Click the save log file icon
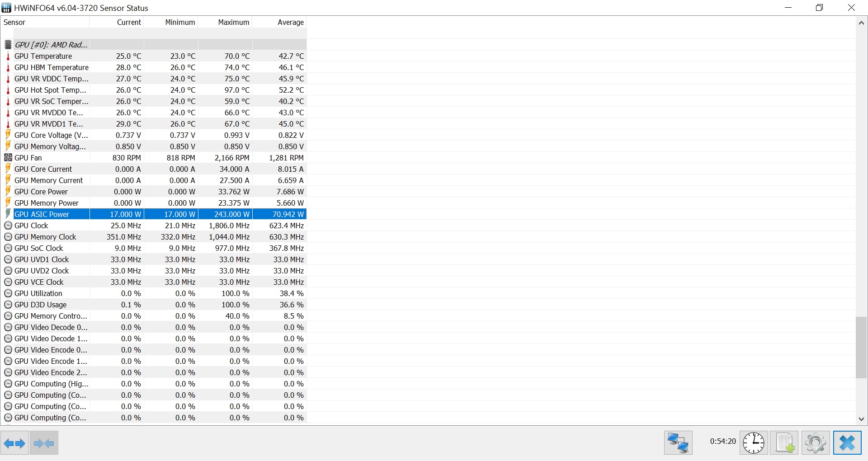 [784, 443]
